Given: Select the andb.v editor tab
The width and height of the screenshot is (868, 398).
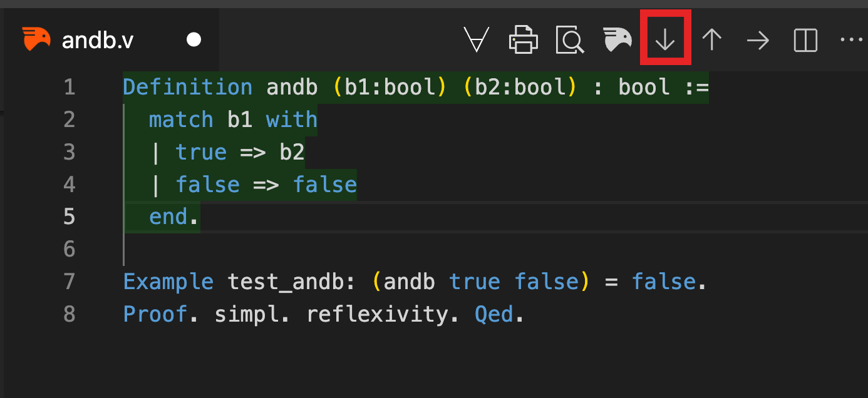Looking at the screenshot, I should click(110, 40).
